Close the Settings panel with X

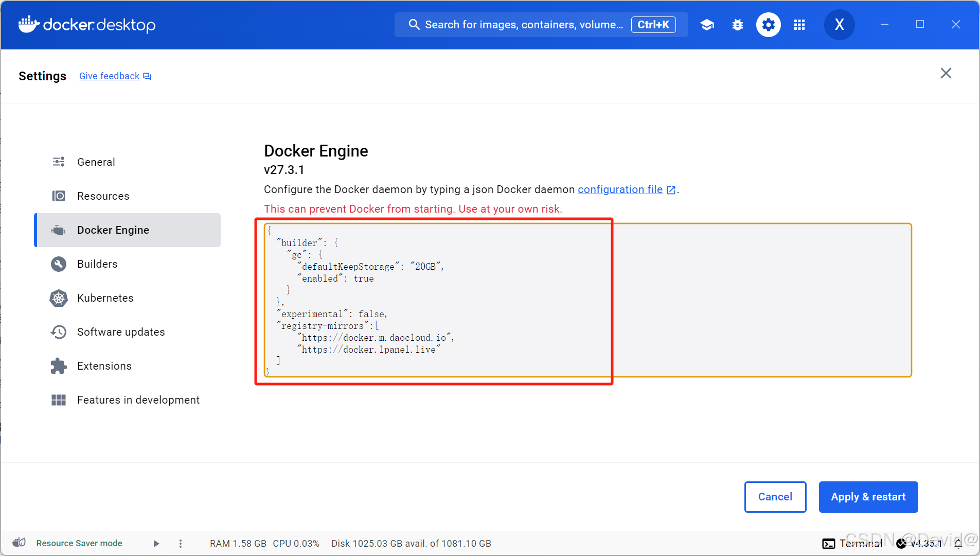click(946, 73)
